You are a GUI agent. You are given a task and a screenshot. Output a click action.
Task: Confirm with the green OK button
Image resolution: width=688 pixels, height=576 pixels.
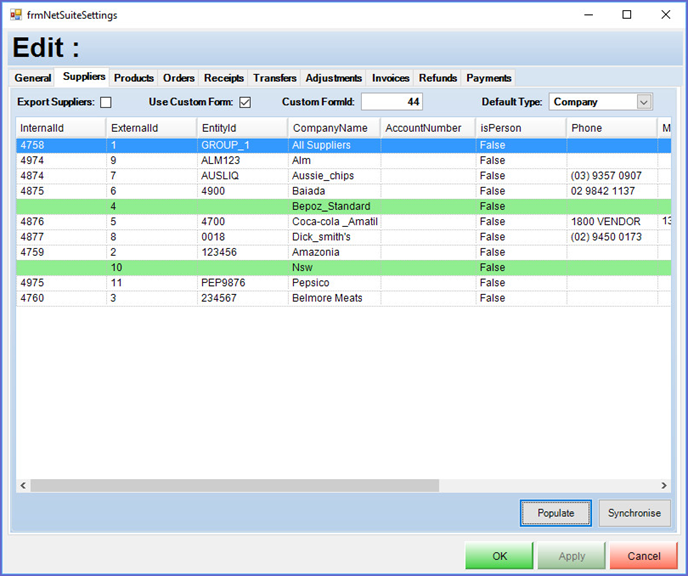coord(499,556)
